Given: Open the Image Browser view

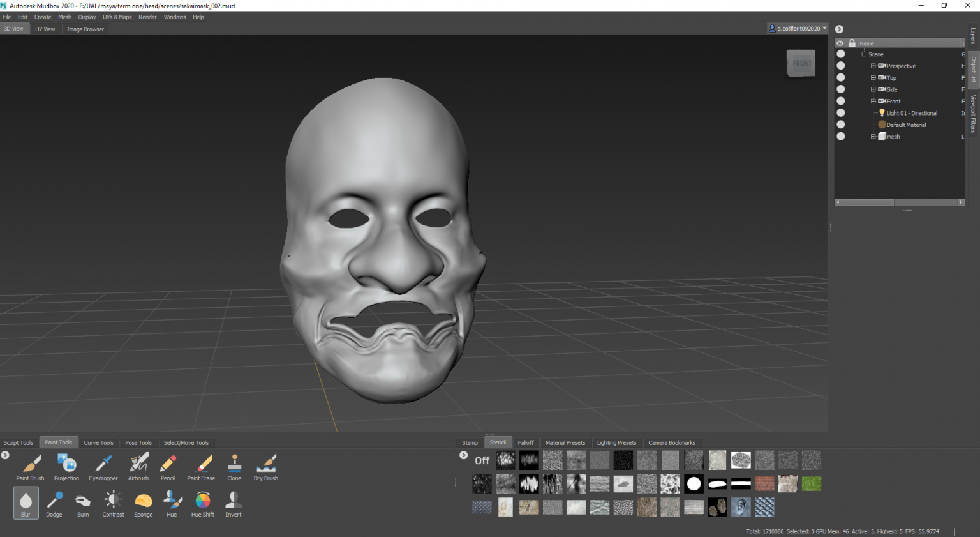Looking at the screenshot, I should tap(85, 29).
